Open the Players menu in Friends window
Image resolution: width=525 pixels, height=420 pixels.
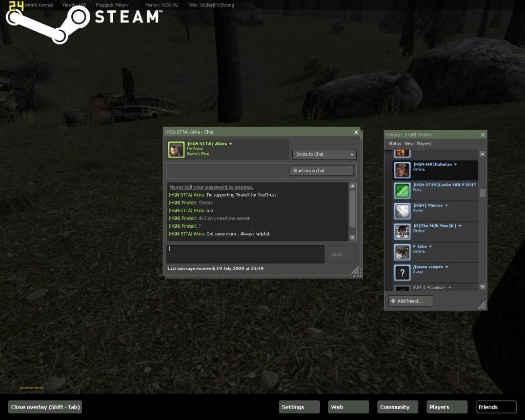(x=424, y=144)
